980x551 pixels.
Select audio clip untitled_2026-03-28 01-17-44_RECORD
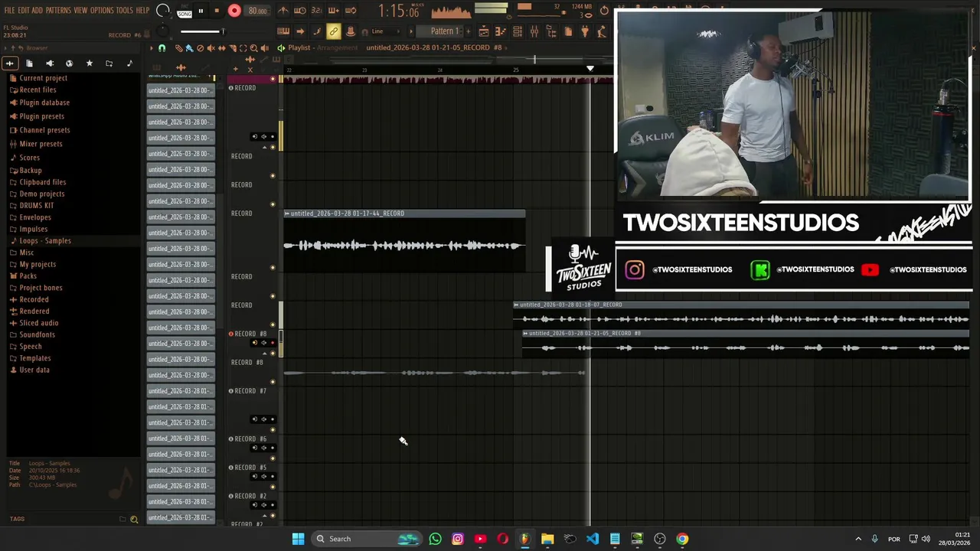(404, 241)
